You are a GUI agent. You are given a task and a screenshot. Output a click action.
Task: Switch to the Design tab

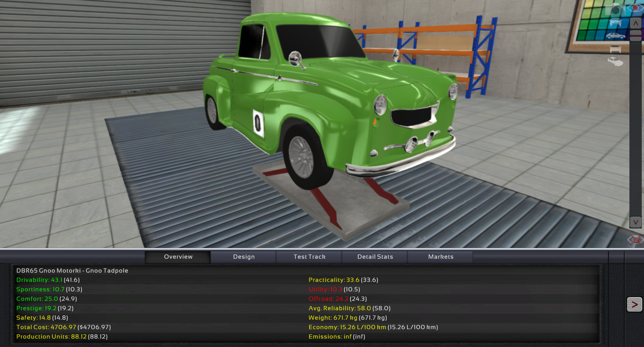[244, 257]
